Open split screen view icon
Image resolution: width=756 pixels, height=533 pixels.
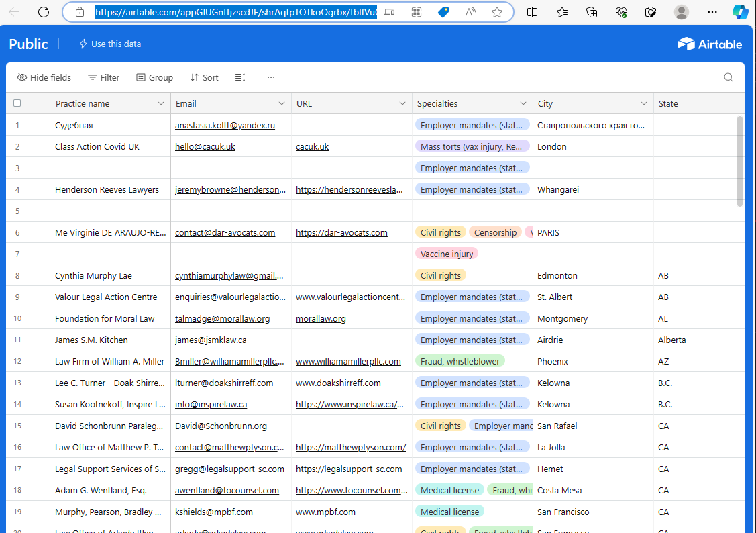coord(533,12)
